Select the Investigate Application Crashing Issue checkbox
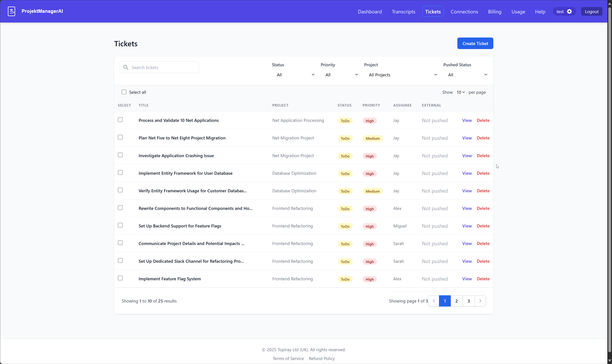The width and height of the screenshot is (612, 364). (x=120, y=155)
